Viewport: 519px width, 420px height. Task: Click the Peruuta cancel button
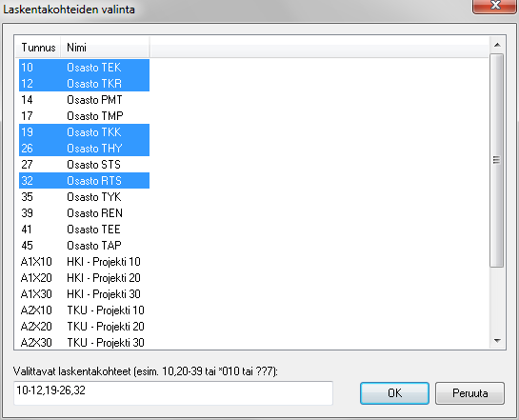point(469,393)
